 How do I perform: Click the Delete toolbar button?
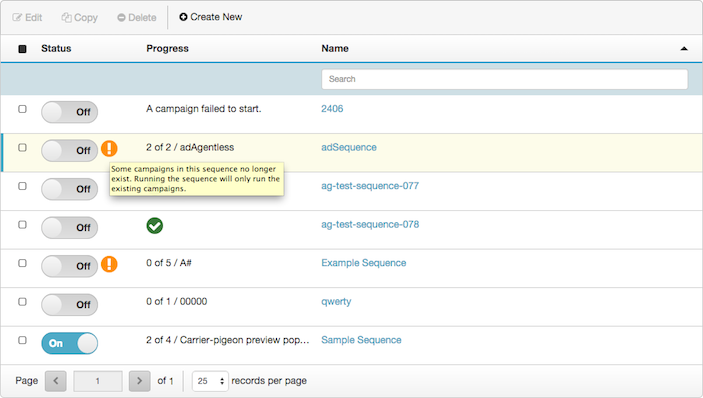pos(137,17)
